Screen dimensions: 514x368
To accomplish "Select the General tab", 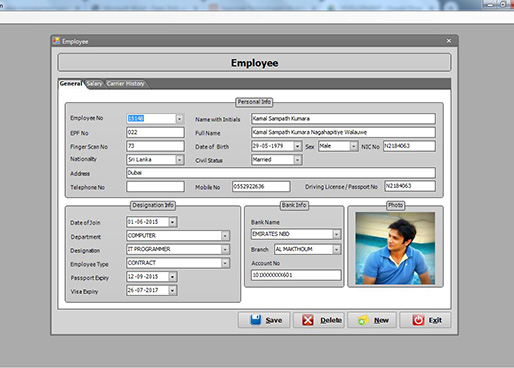I will [x=71, y=84].
